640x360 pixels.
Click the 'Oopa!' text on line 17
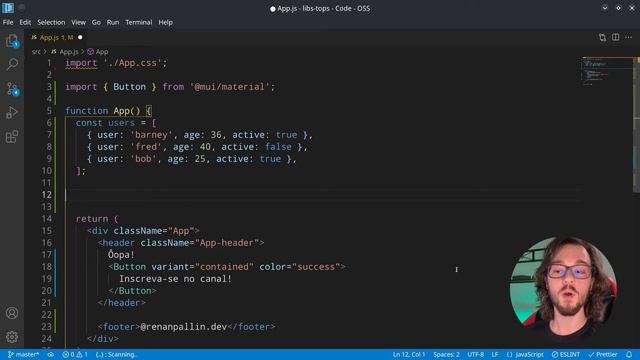pyautogui.click(x=121, y=255)
